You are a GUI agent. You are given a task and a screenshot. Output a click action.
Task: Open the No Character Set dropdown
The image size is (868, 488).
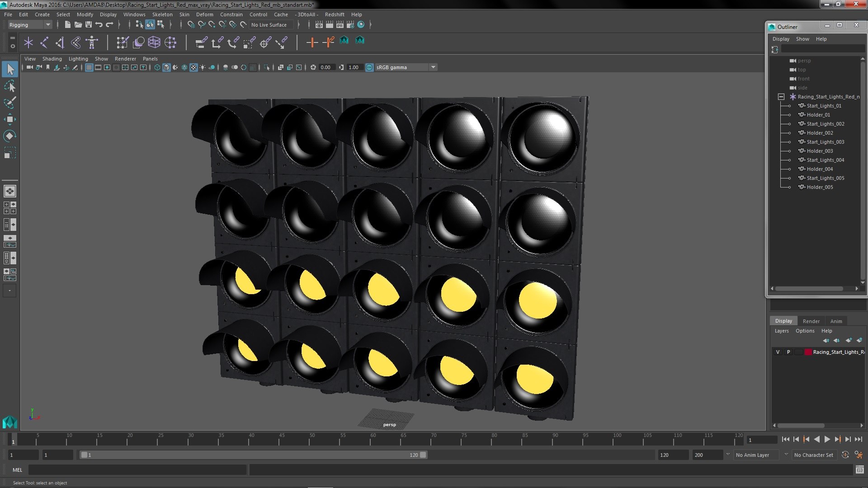coord(815,455)
